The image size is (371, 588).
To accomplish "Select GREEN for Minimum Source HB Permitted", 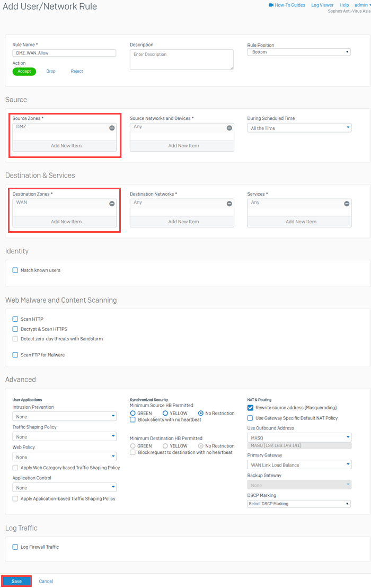I will click(133, 413).
